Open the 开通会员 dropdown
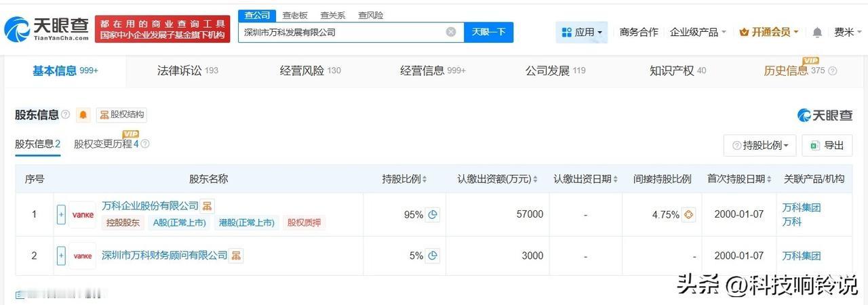Screen dimensions: 868x305 coord(769,32)
